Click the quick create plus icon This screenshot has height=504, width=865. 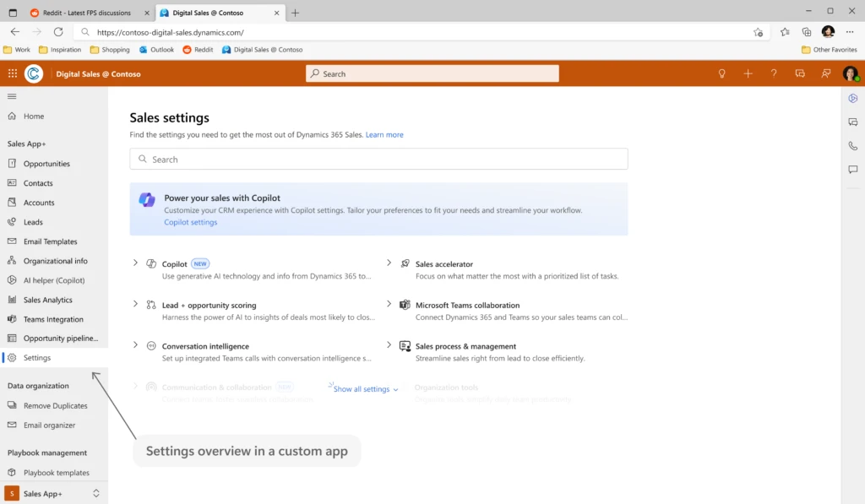click(748, 74)
